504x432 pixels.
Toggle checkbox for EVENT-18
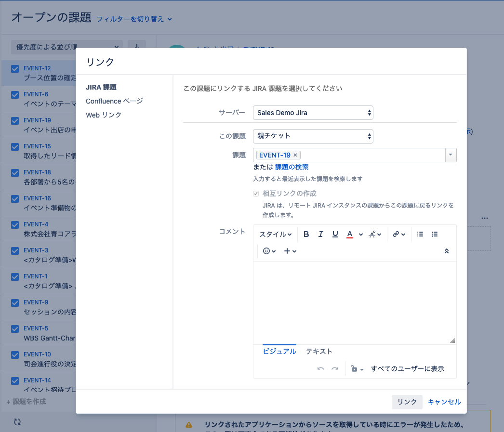15,173
